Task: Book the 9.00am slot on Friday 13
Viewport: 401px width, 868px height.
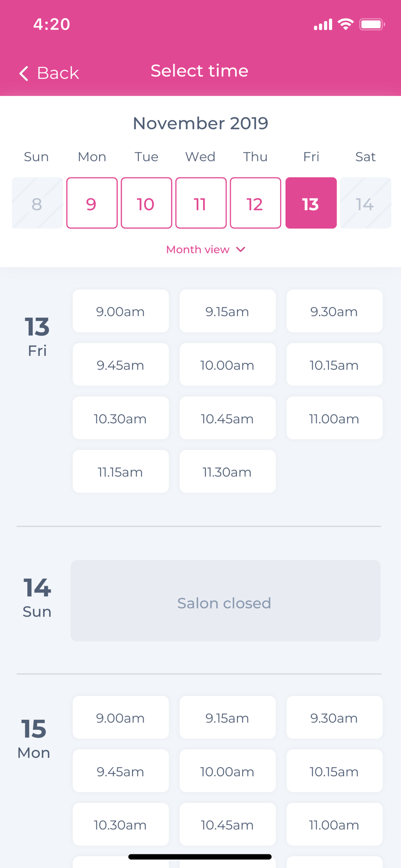Action: coord(121,311)
